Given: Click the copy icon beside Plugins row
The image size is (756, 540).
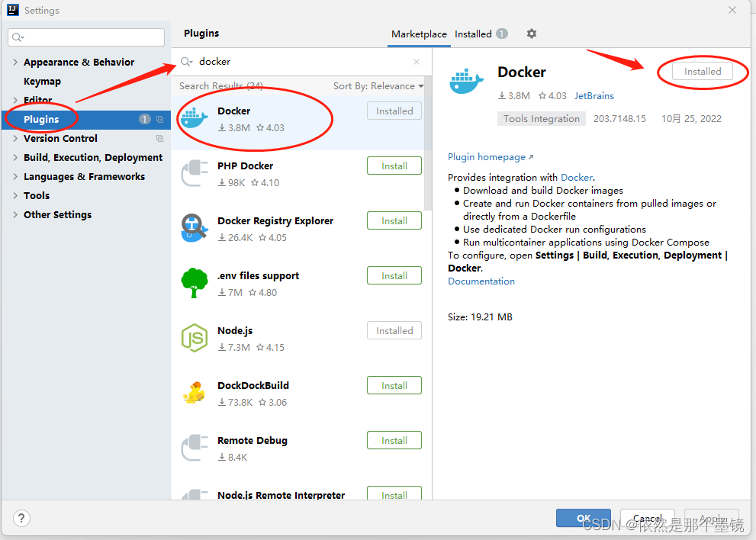Looking at the screenshot, I should pos(159,120).
